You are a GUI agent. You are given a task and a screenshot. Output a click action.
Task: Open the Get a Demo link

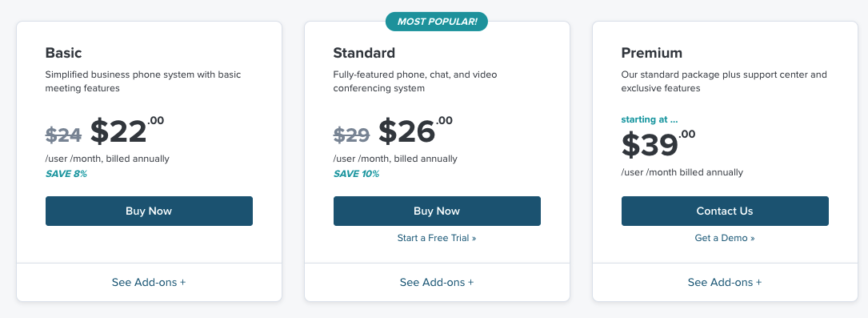tap(725, 238)
